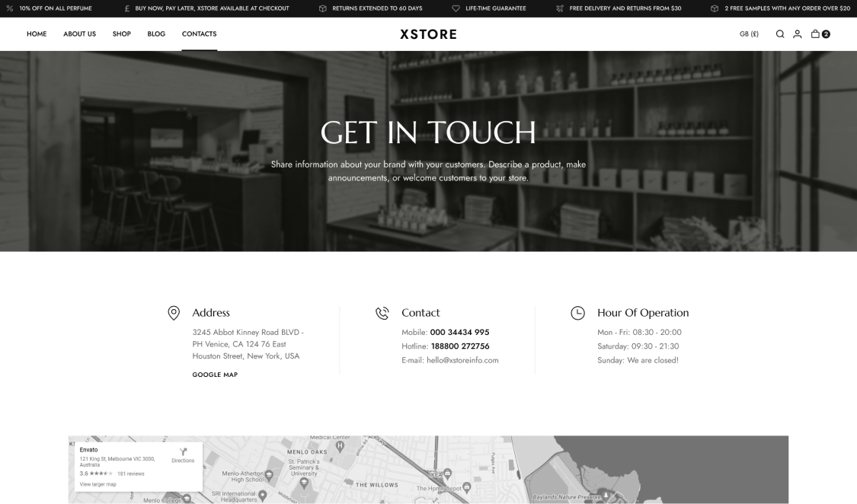Click the Address location pin icon
The width and height of the screenshot is (857, 504).
[x=174, y=313]
